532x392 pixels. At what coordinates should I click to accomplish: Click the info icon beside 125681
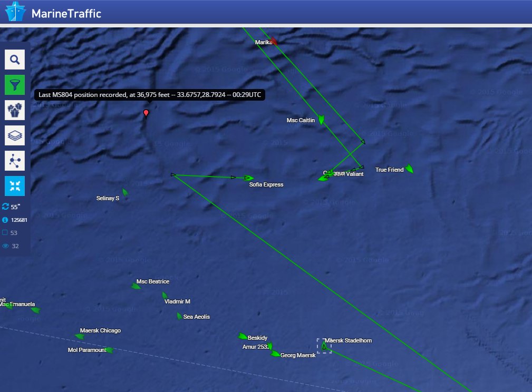[x=5, y=220]
